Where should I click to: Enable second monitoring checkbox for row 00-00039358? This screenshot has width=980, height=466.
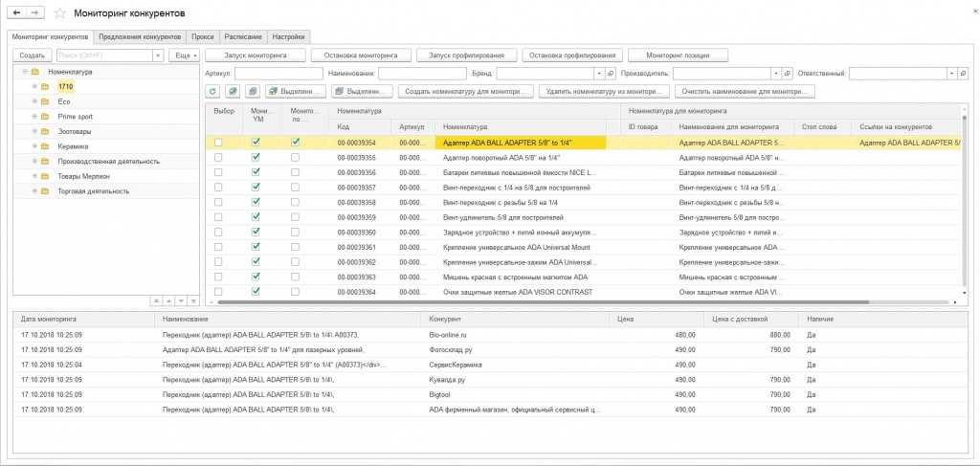coord(296,202)
